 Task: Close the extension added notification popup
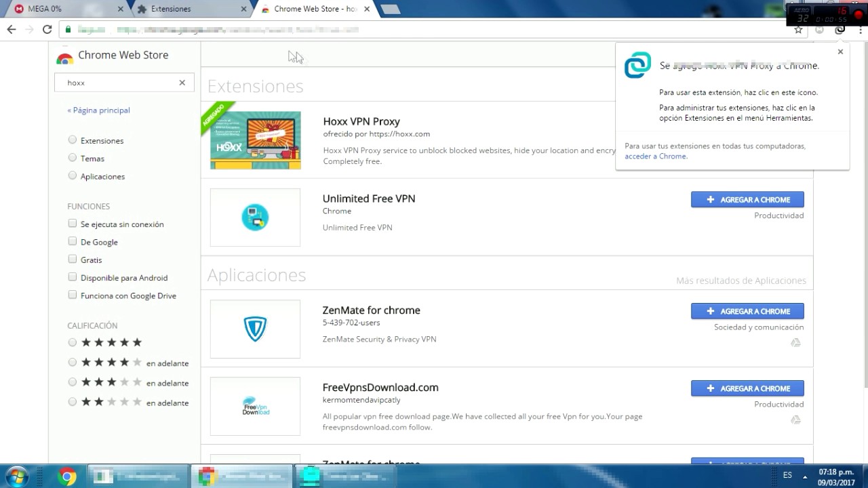click(840, 52)
